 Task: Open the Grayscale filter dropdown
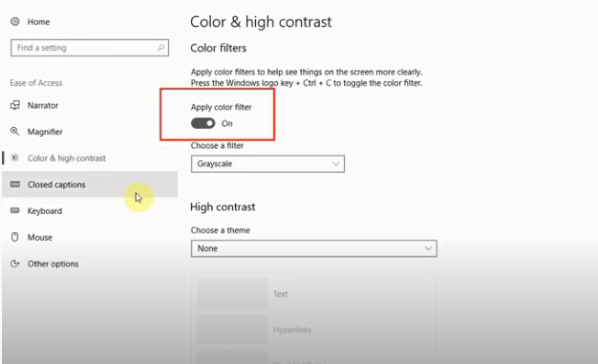267,163
